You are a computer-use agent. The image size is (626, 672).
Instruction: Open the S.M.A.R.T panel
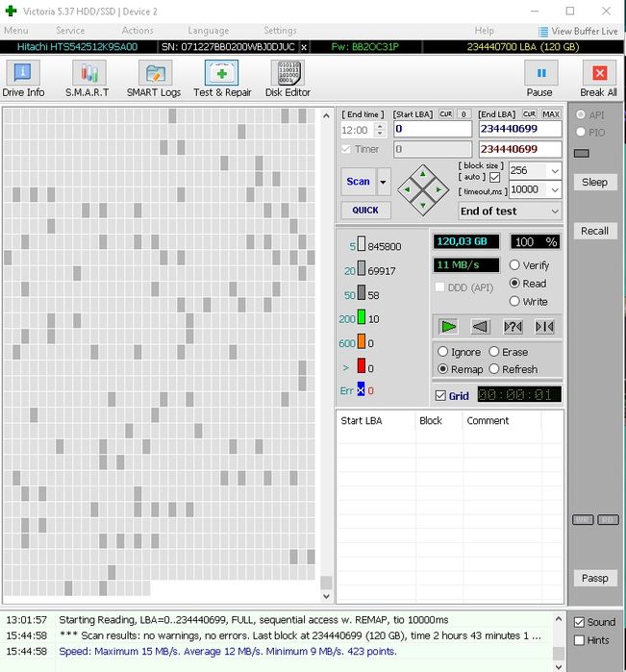tap(88, 79)
